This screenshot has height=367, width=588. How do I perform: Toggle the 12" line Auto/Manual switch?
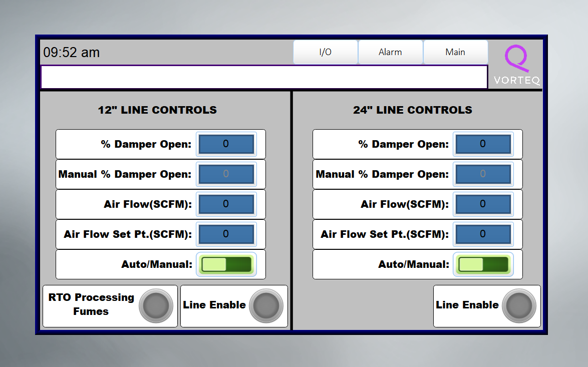pyautogui.click(x=226, y=264)
